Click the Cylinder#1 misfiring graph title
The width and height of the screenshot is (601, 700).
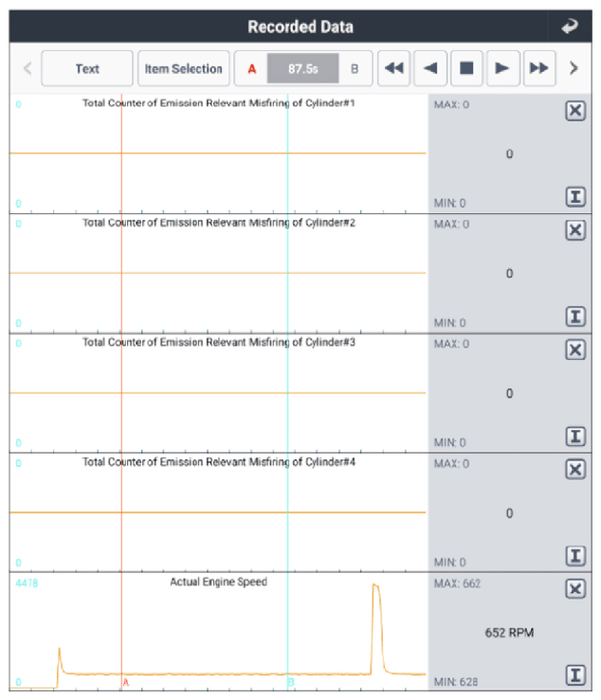(x=219, y=103)
